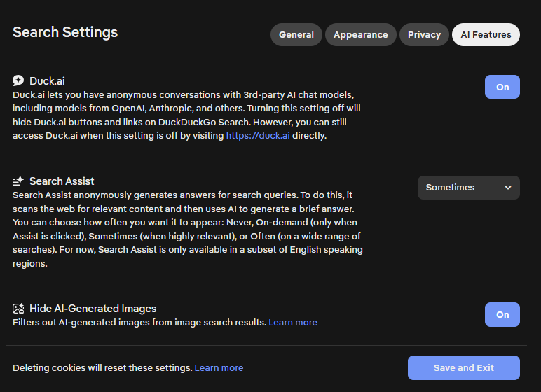
Task: Click the Duck.ai section title
Action: coord(47,81)
